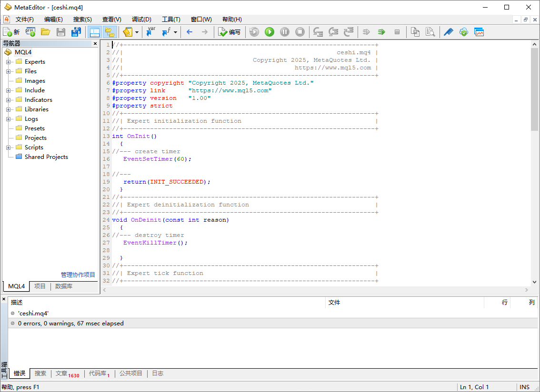Image resolution: width=540 pixels, height=392 pixels.
Task: Open a file using the folder icon
Action: 45,32
